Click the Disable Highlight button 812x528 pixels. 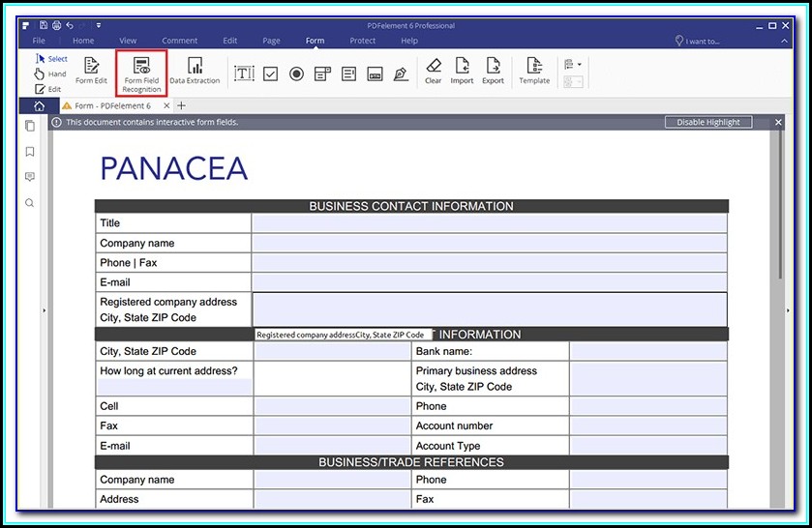pos(708,122)
